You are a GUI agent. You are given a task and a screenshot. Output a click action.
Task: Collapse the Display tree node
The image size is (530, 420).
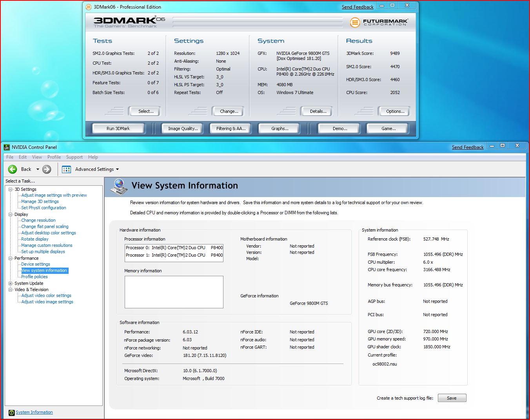pyautogui.click(x=11, y=214)
